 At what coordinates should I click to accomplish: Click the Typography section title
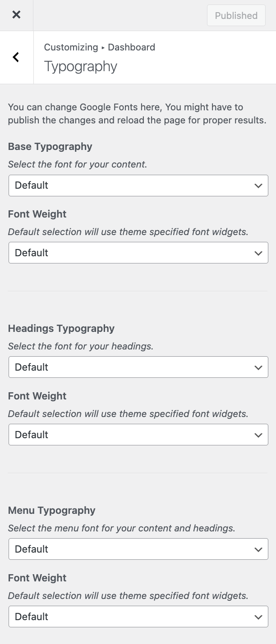(81, 67)
